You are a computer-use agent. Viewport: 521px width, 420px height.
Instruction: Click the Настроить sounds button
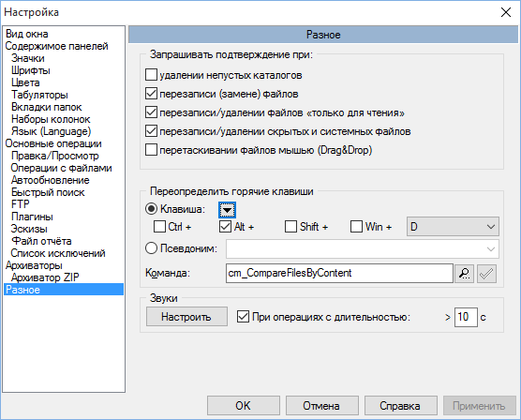click(186, 317)
